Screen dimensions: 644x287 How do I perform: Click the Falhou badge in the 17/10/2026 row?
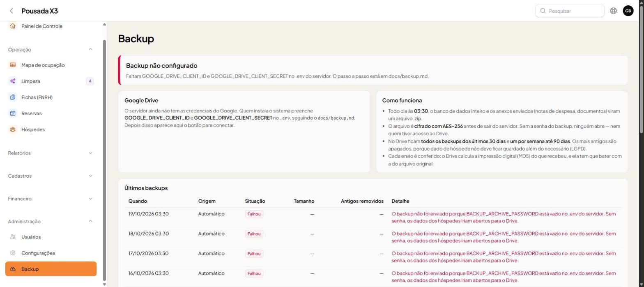tap(254, 254)
